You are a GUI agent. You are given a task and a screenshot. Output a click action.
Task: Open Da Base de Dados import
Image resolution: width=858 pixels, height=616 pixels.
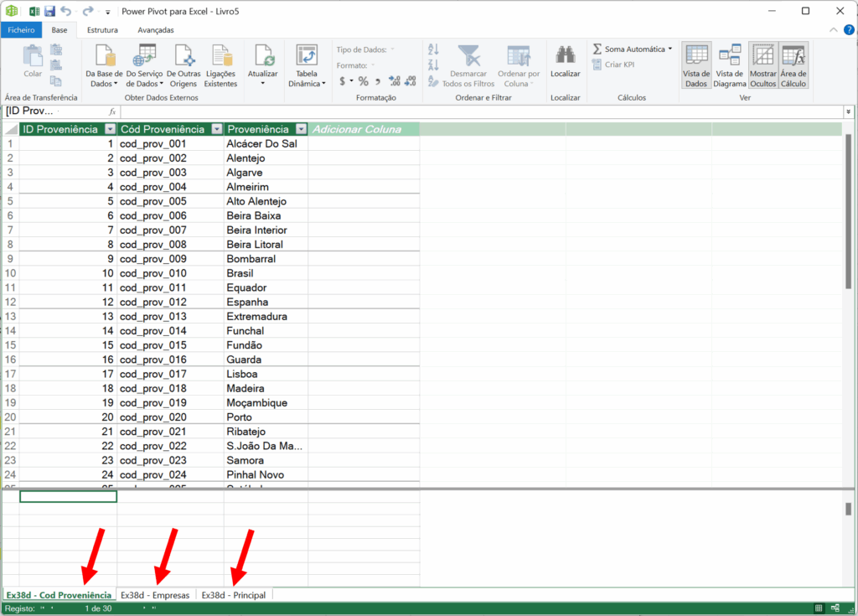tap(105, 56)
